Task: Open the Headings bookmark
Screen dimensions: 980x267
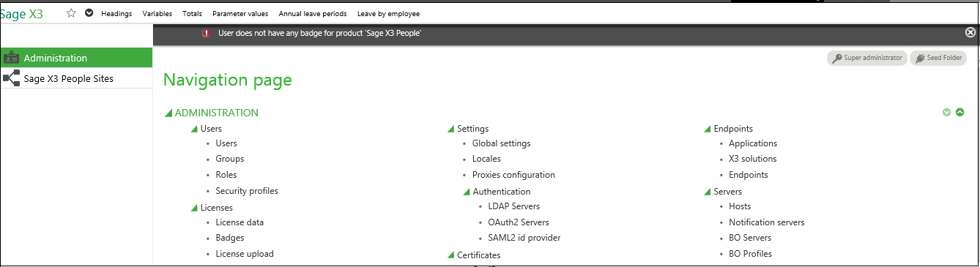Action: point(116,14)
